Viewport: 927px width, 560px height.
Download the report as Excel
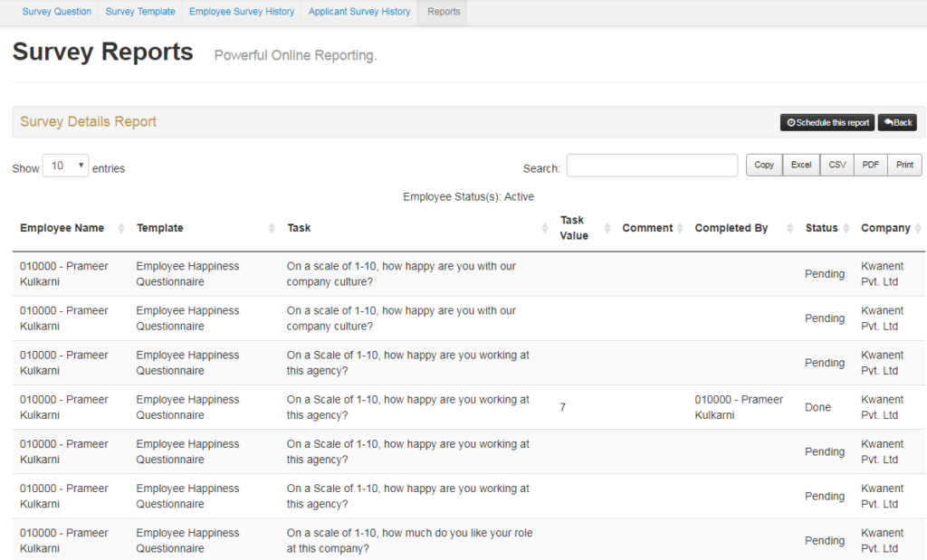[x=800, y=165]
